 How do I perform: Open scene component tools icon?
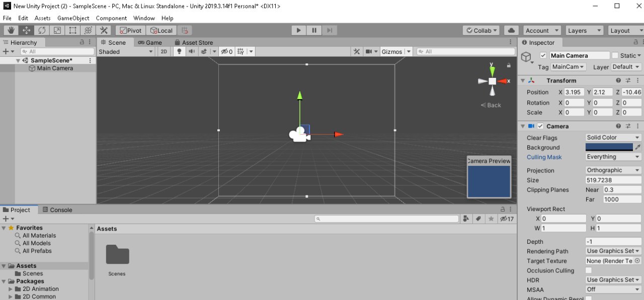(356, 51)
